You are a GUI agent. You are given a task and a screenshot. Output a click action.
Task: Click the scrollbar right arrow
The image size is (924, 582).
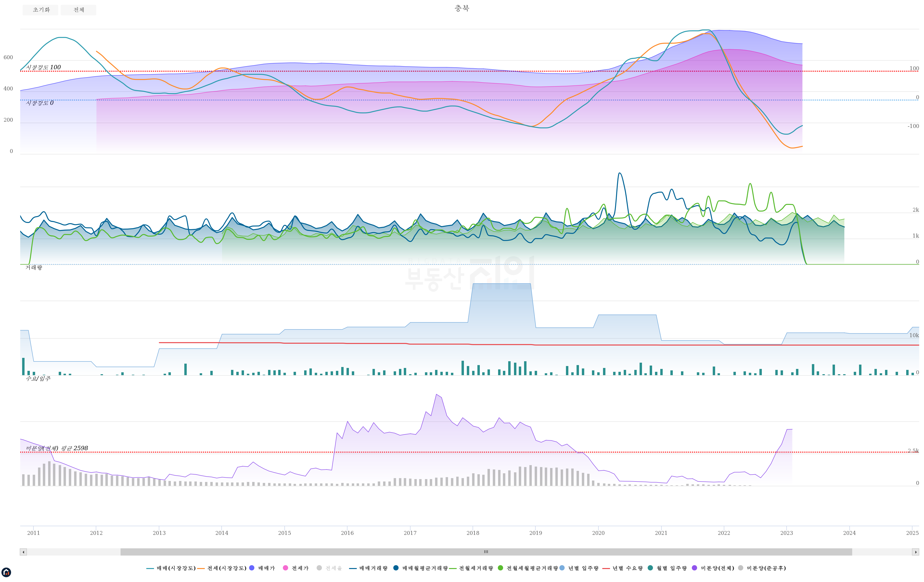(916, 552)
